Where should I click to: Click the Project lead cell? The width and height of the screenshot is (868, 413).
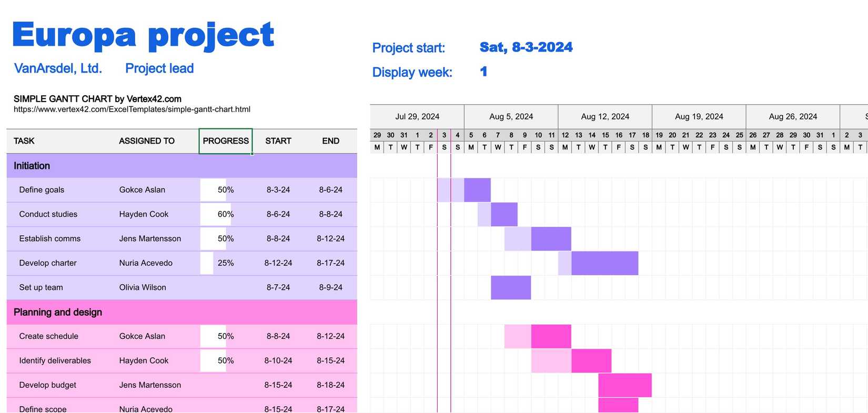tap(159, 68)
